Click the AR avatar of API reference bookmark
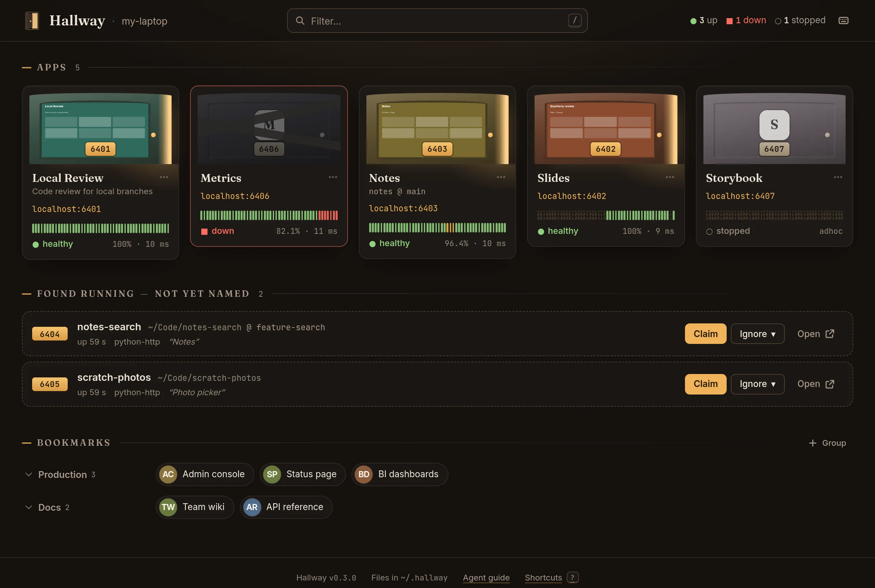This screenshot has width=875, height=588. [x=252, y=507]
